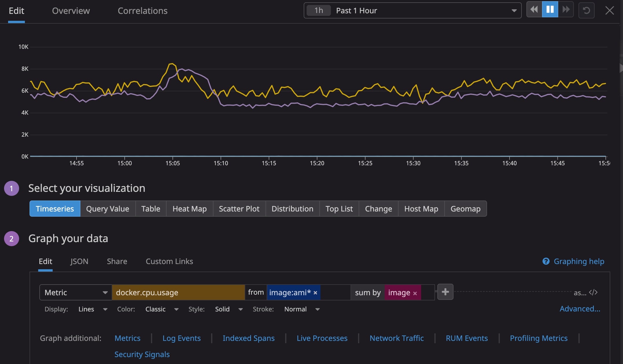Screen dimensions: 623x364
Task: Click the Advanced... link
Action: coord(580,309)
